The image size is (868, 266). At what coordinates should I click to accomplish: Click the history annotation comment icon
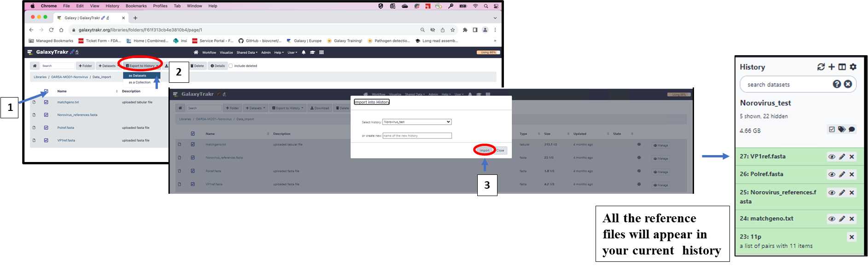(x=852, y=129)
